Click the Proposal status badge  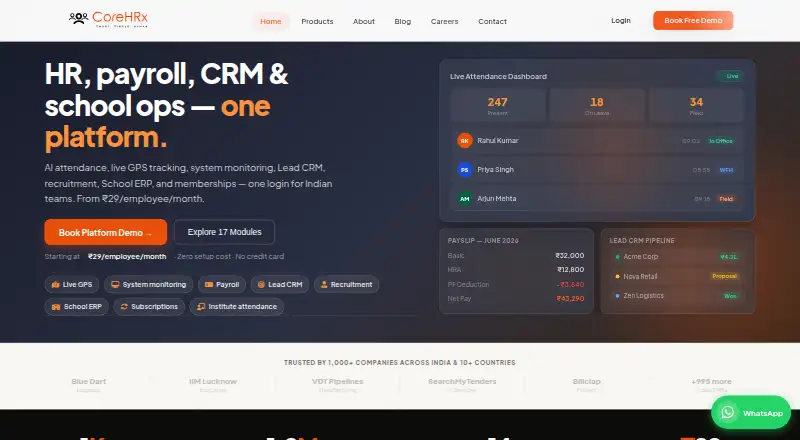coord(724,276)
